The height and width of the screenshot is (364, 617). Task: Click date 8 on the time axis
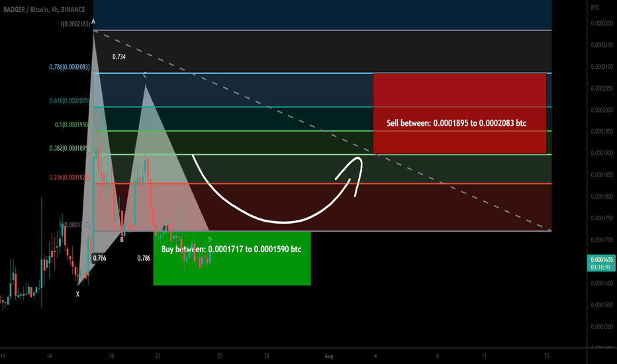point(438,356)
